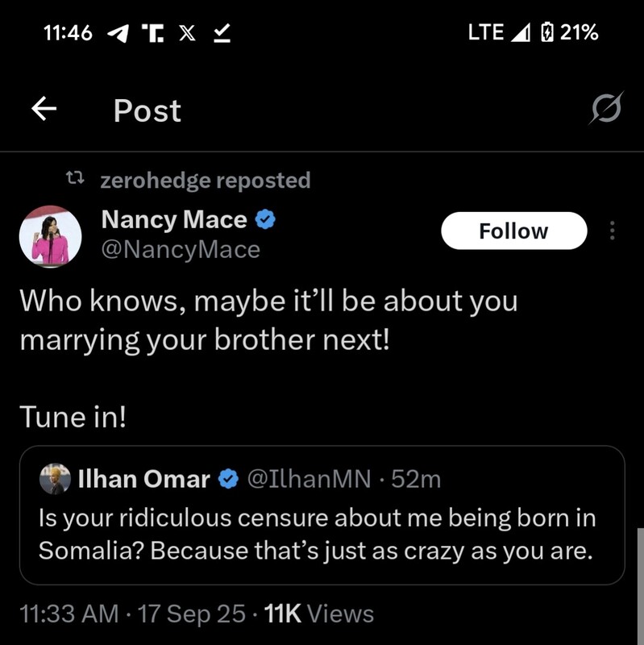Tap the X notification icon in status bar
Image resolution: width=644 pixels, height=645 pixels.
tap(186, 33)
